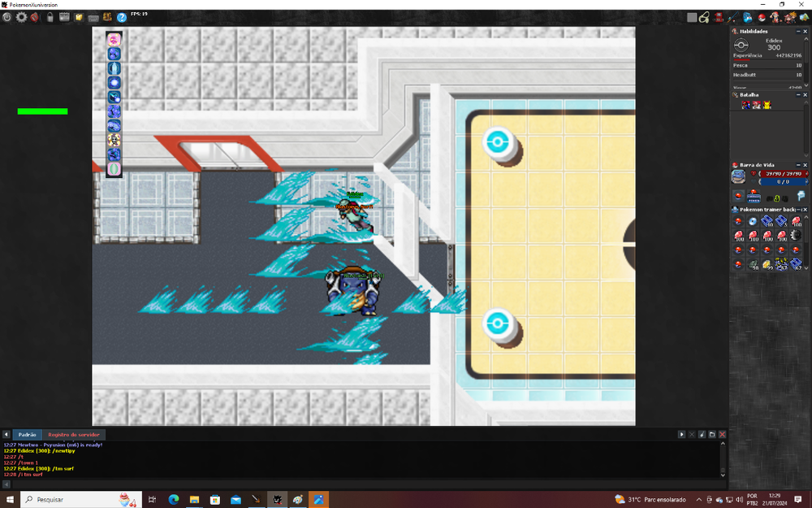Click the padlock icon in top toolbar

click(x=50, y=17)
